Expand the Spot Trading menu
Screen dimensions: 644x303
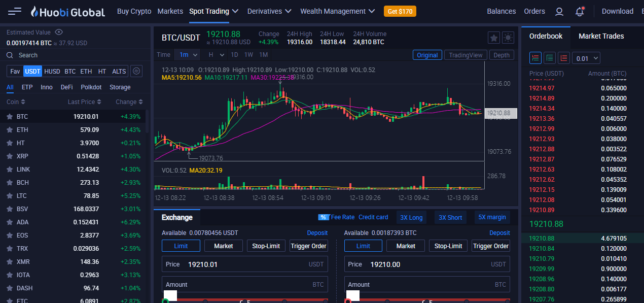(x=214, y=11)
